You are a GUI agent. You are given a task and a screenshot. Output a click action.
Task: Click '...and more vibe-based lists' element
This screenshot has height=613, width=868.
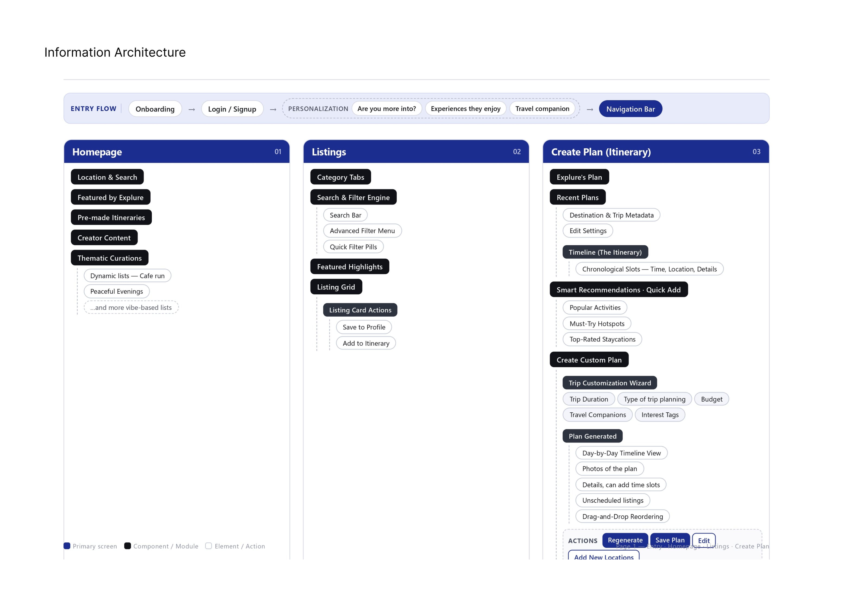click(131, 307)
